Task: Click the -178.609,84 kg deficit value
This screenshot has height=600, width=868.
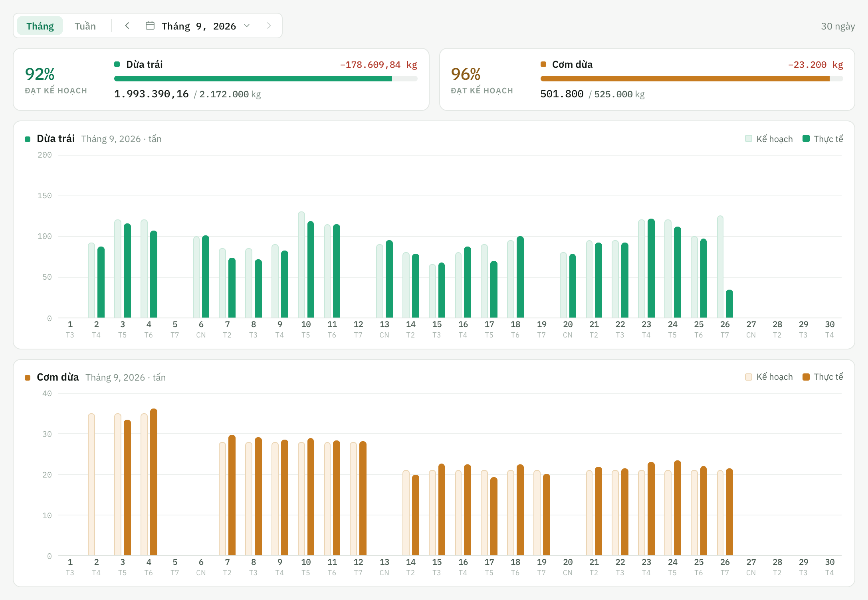Action: tap(378, 65)
